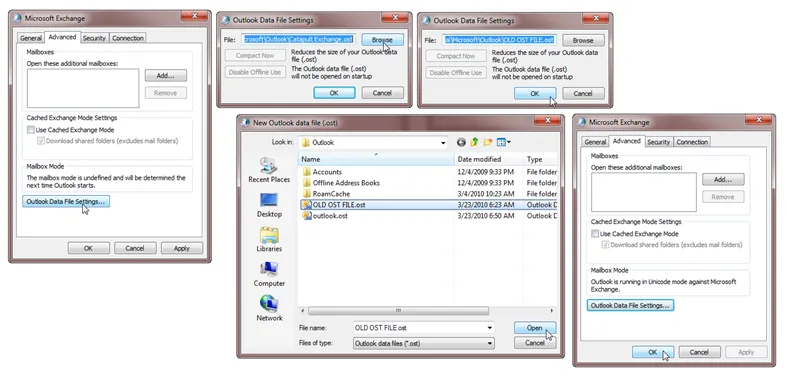
Task: Click Cancel in left Exchange window
Action: pyautogui.click(x=135, y=248)
